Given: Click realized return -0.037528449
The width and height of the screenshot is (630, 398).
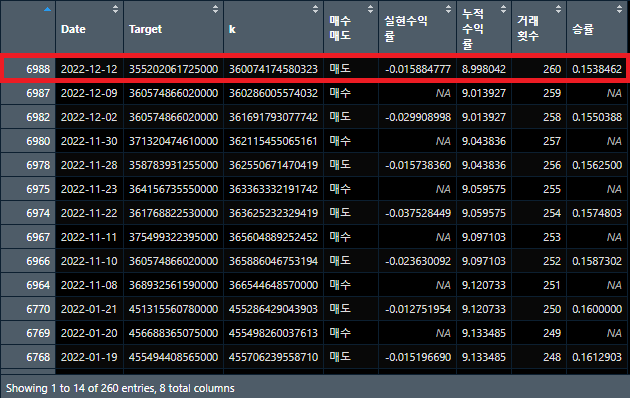Looking at the screenshot, I should [x=418, y=213].
